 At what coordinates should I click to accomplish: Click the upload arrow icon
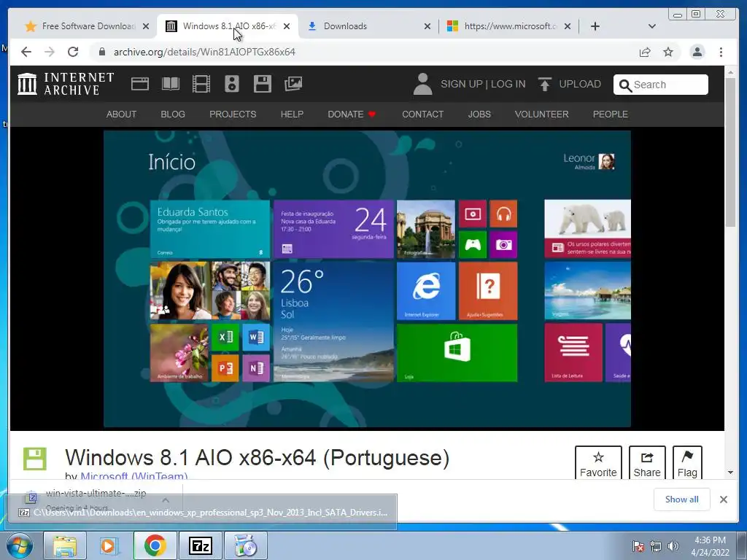tap(544, 84)
